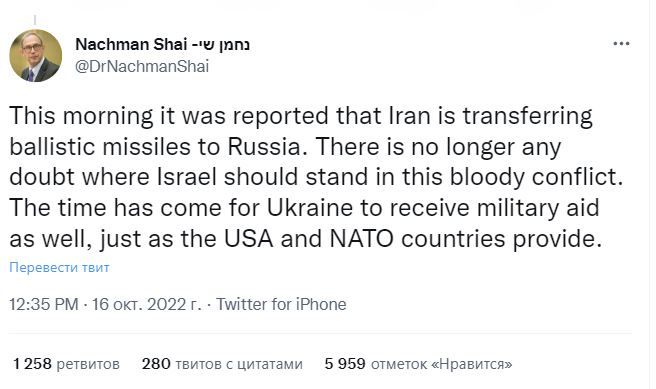Click the likes count number 5 959

tap(345, 364)
